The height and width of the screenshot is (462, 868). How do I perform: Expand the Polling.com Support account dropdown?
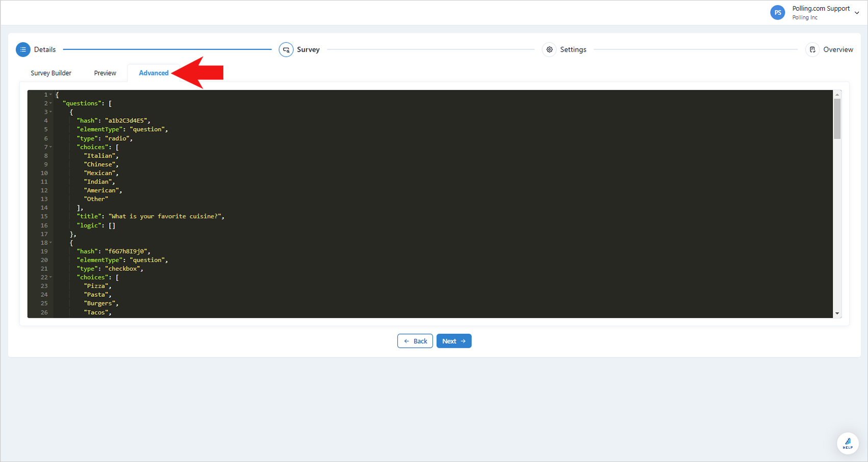[x=857, y=13]
